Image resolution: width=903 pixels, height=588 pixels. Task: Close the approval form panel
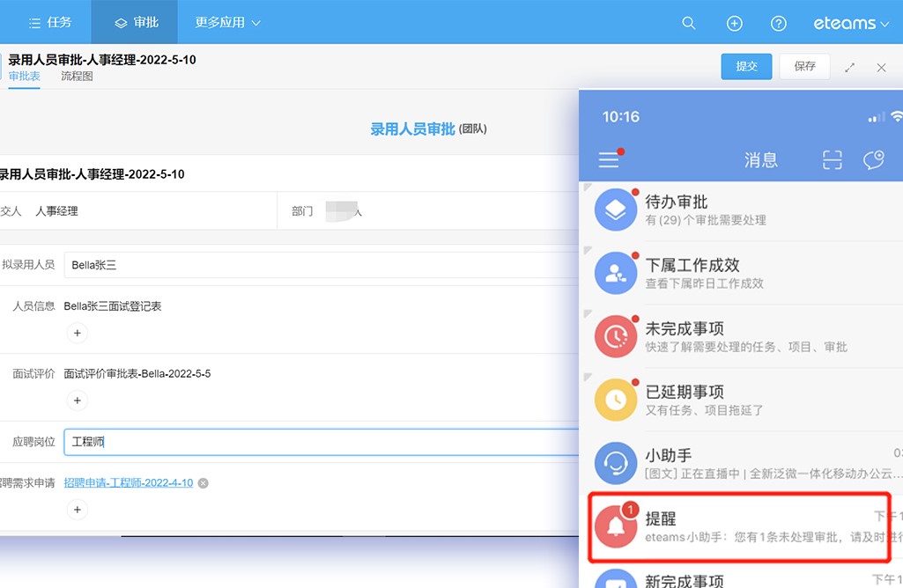[881, 68]
